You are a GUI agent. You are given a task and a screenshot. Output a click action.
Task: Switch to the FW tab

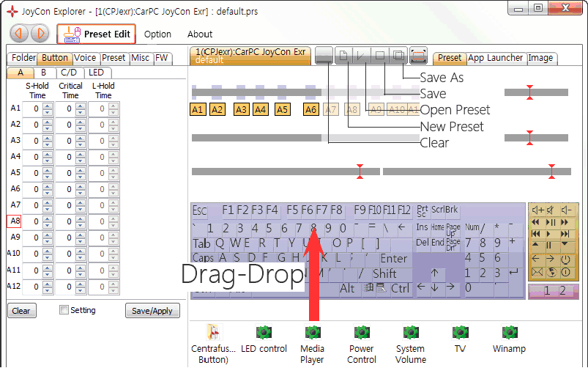coord(162,58)
